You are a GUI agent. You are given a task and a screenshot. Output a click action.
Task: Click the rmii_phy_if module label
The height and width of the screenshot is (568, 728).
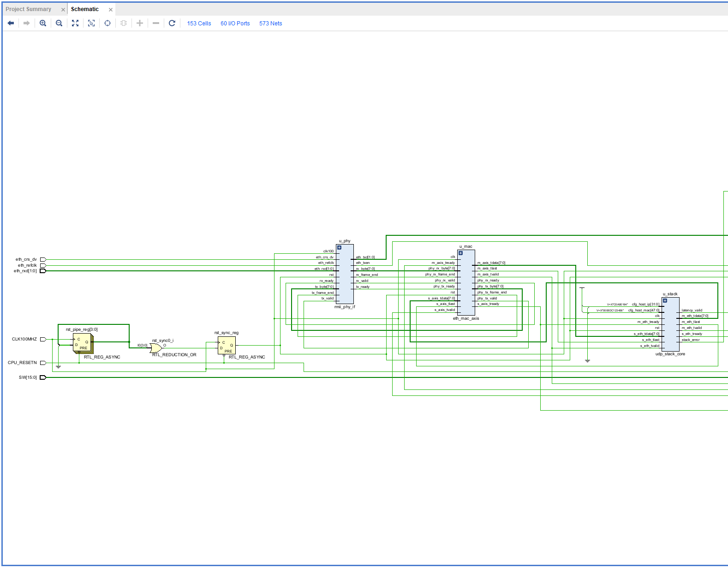point(345,307)
